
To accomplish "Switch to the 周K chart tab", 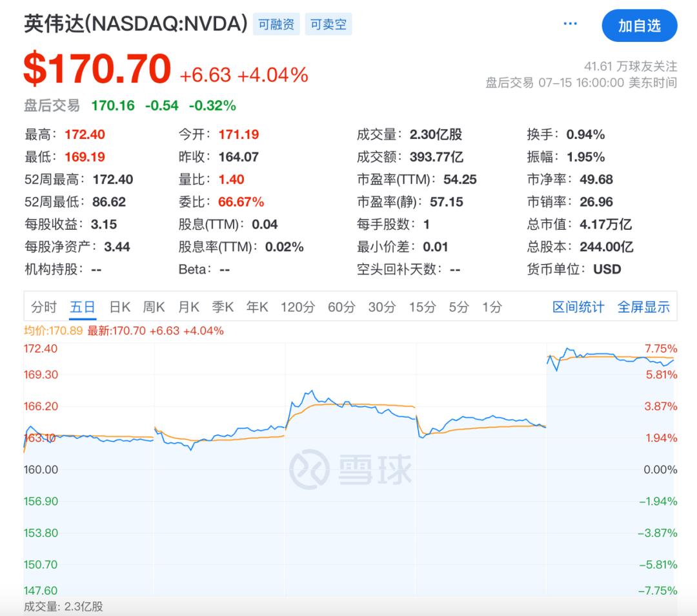I will (x=154, y=307).
